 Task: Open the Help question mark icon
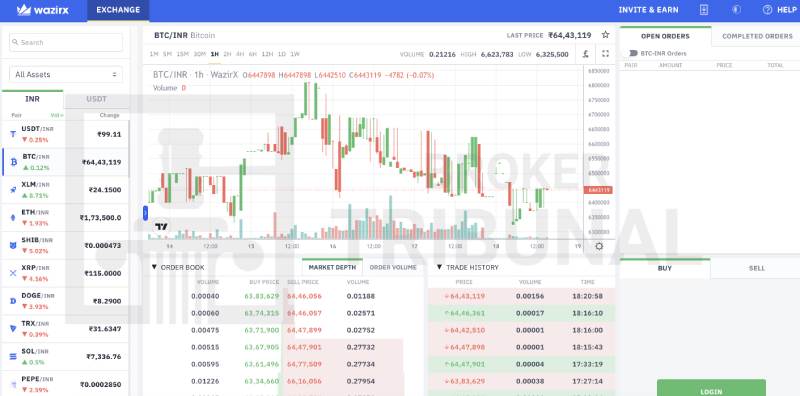[x=767, y=10]
